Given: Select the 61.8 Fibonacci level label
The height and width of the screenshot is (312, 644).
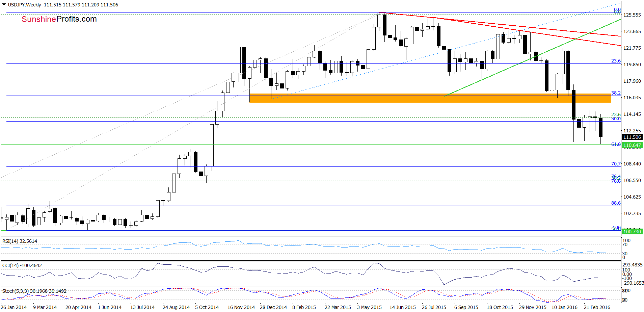Looking at the screenshot, I should pyautogui.click(x=616, y=144).
